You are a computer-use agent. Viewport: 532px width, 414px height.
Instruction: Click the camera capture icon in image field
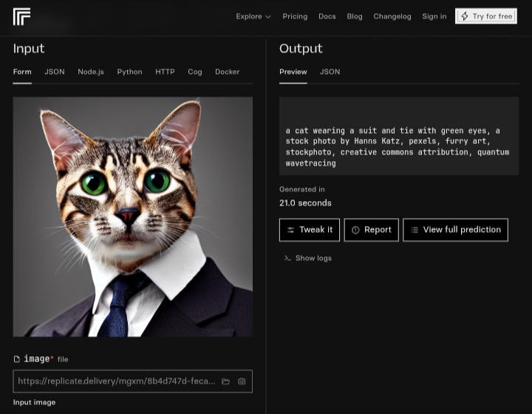(x=242, y=381)
